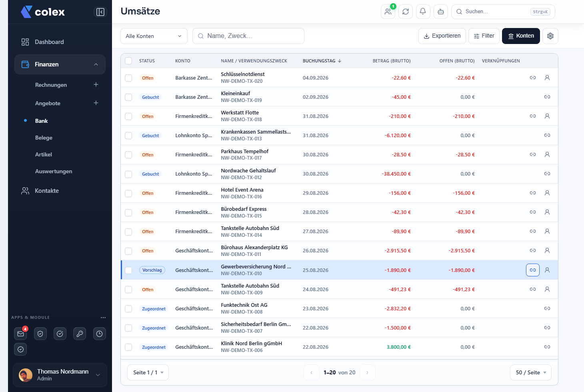This screenshot has height=392, width=584.
Task: Click the link icon in Gewerbeversicherung Nord row
Action: point(533,270)
